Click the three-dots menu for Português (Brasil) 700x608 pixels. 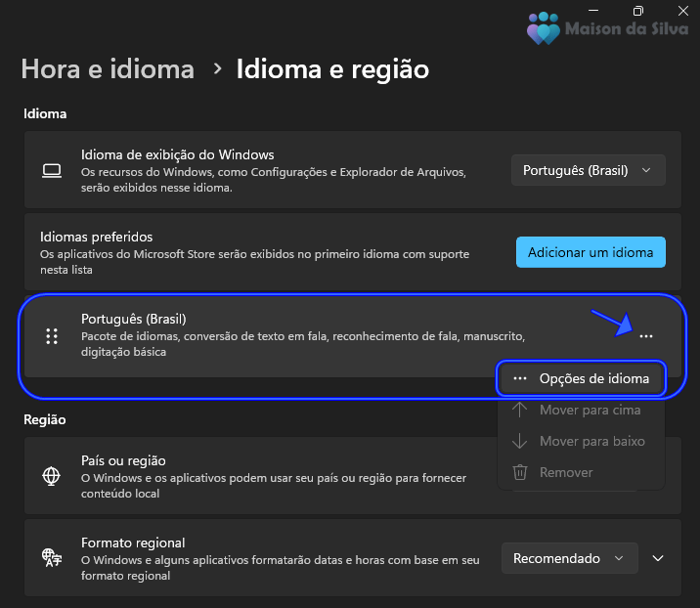pos(646,336)
